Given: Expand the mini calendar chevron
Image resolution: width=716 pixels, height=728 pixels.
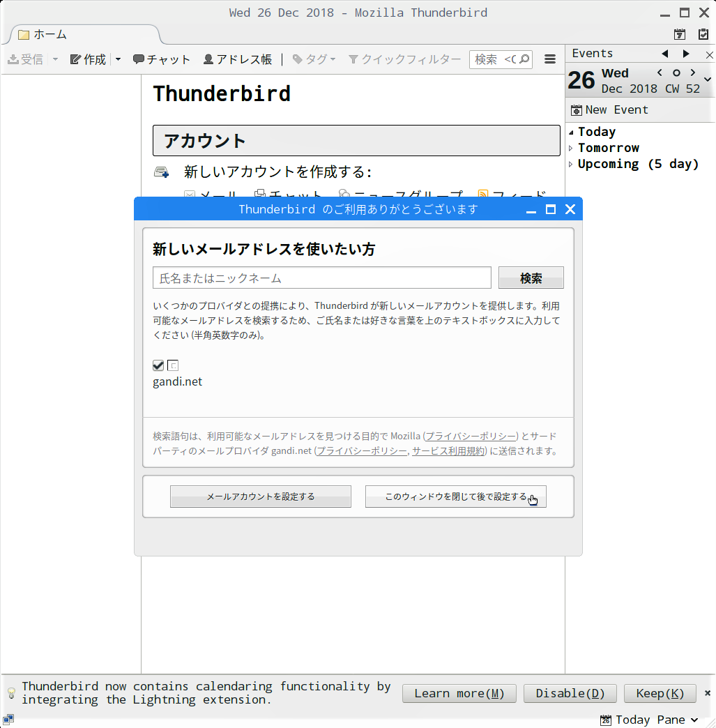Looking at the screenshot, I should point(708,79).
